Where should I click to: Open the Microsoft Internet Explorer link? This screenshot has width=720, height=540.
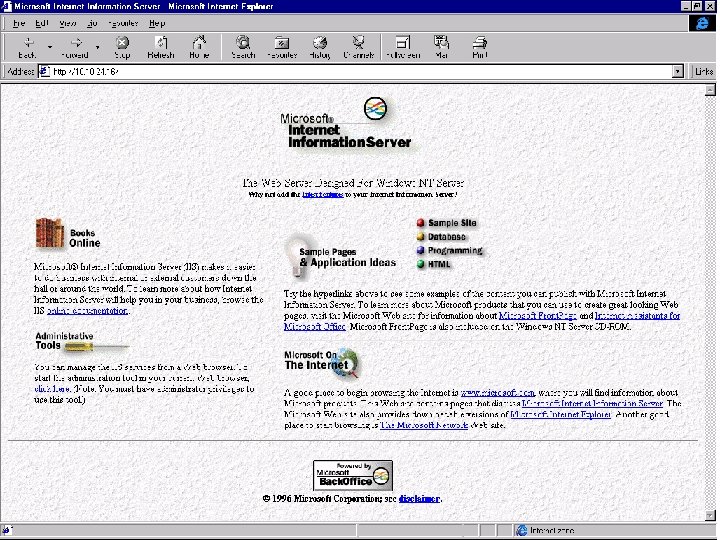click(x=561, y=414)
